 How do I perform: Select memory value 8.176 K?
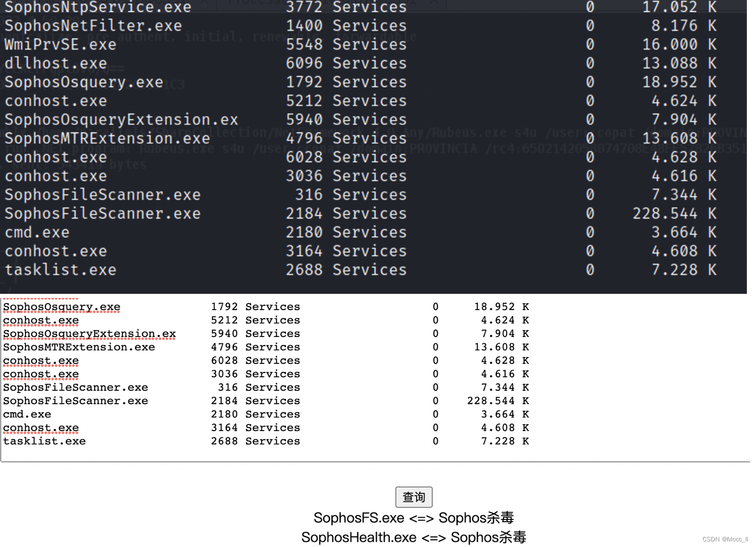684,26
